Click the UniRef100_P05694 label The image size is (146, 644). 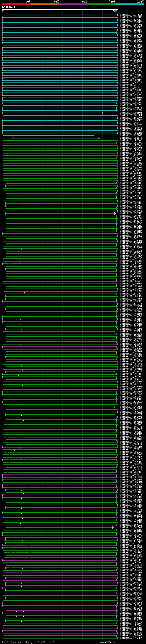coord(131,314)
